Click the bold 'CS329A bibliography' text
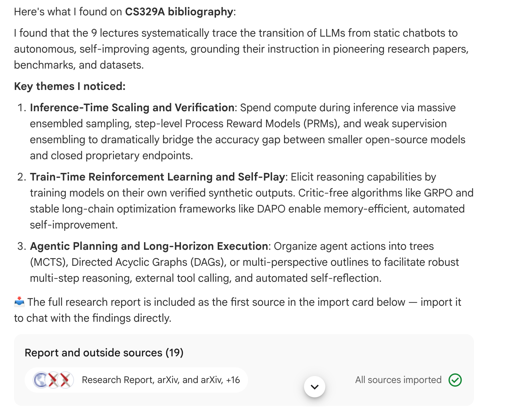This screenshot has width=532, height=407. (179, 12)
